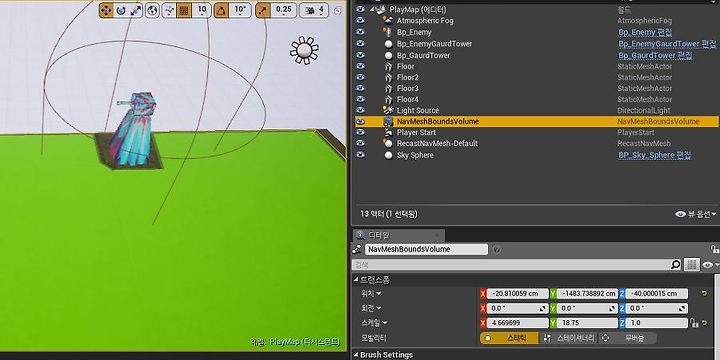This screenshot has width=720, height=360.
Task: Toggle scale snapping arrow icon
Action: (x=263, y=10)
